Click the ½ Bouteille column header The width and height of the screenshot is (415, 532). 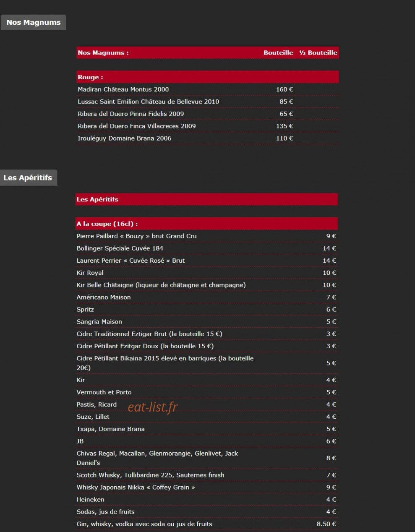318,52
